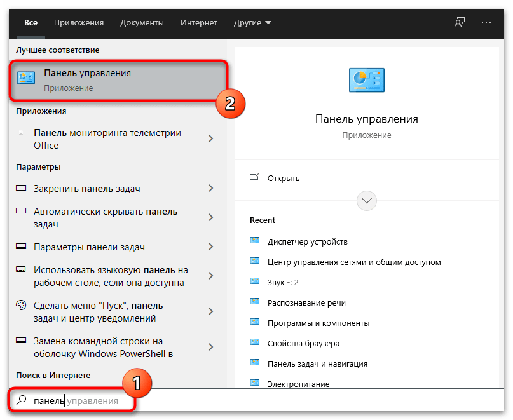
Task: Switch to the Приложения tab
Action: pyautogui.click(x=79, y=23)
